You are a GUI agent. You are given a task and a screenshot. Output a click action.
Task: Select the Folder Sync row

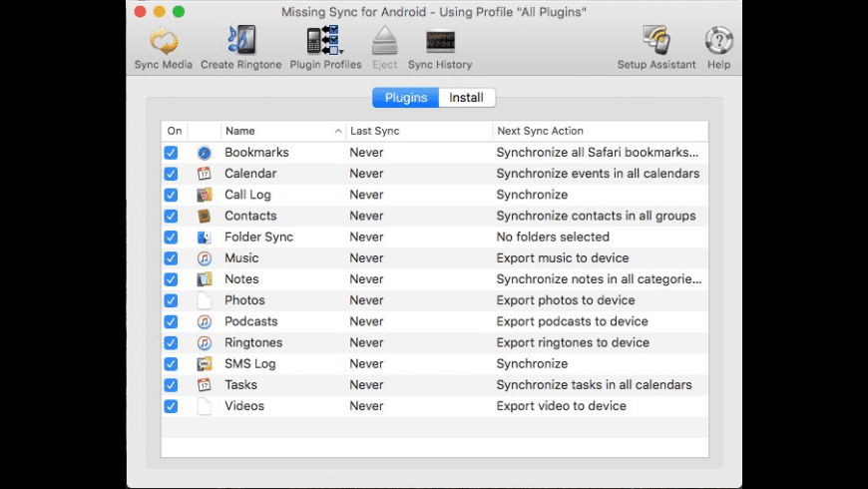pos(258,238)
